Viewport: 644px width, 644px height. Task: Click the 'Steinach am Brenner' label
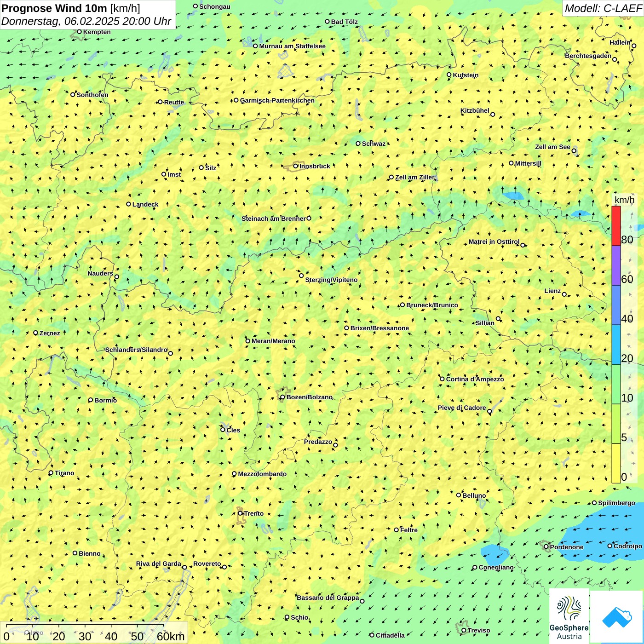(x=274, y=218)
